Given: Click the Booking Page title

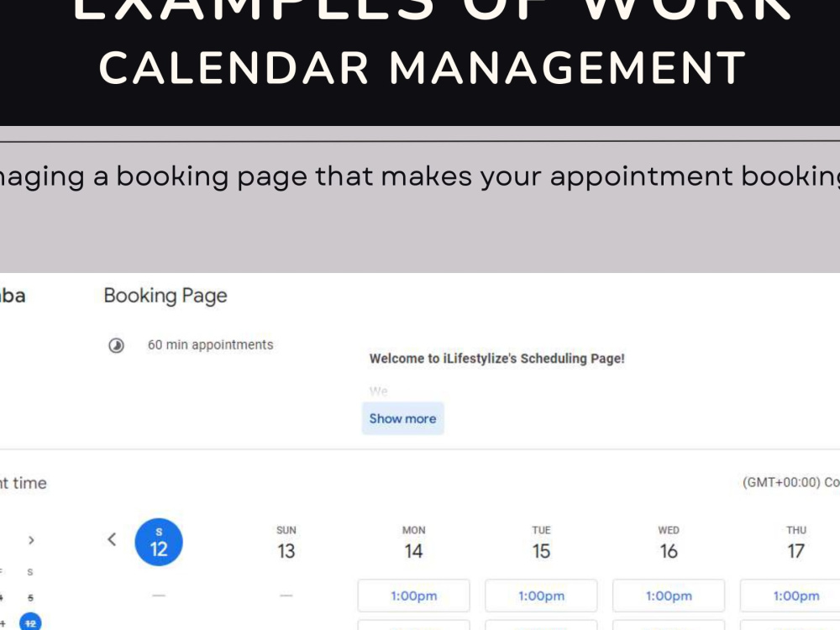Looking at the screenshot, I should tap(165, 296).
